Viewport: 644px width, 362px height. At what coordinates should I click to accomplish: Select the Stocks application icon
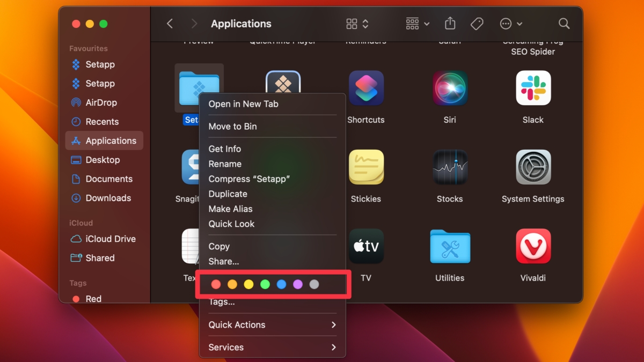click(450, 167)
